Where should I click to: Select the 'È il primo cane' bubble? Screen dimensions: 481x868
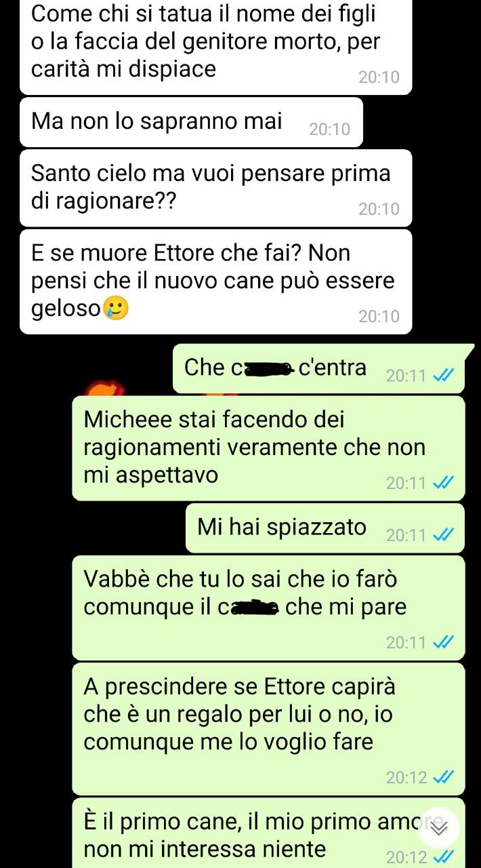click(x=268, y=833)
